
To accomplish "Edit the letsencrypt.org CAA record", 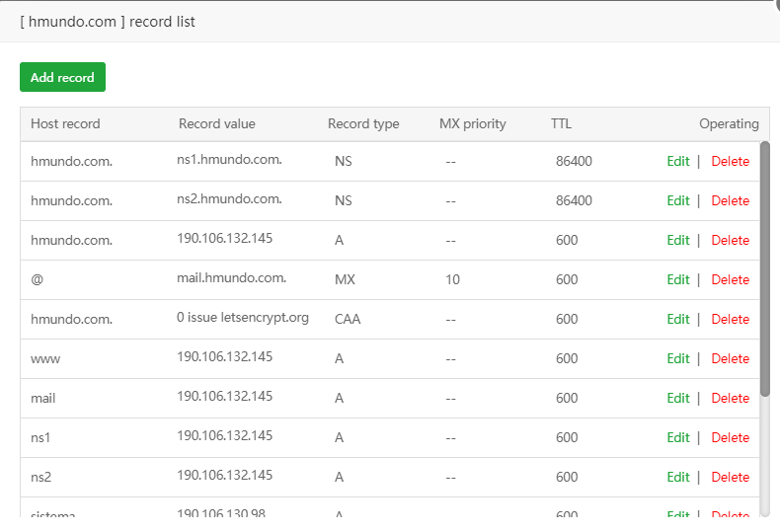I will (x=678, y=319).
